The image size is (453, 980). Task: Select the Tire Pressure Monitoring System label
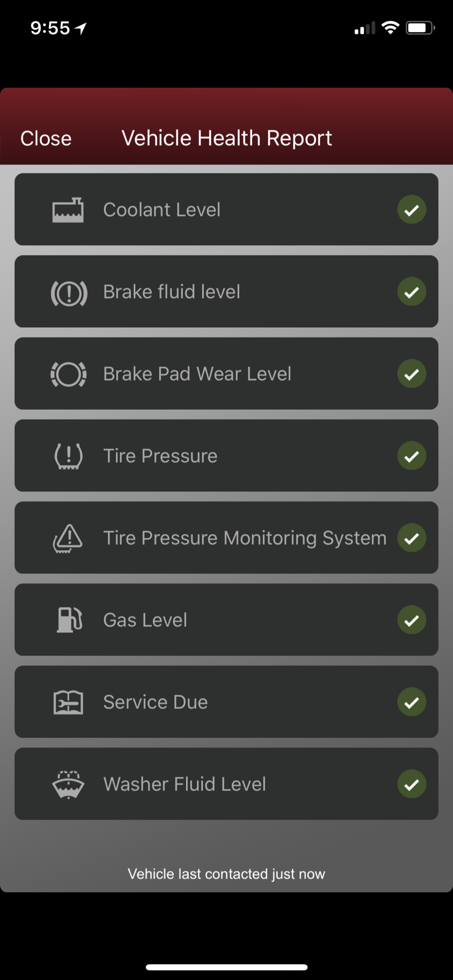pos(245,538)
